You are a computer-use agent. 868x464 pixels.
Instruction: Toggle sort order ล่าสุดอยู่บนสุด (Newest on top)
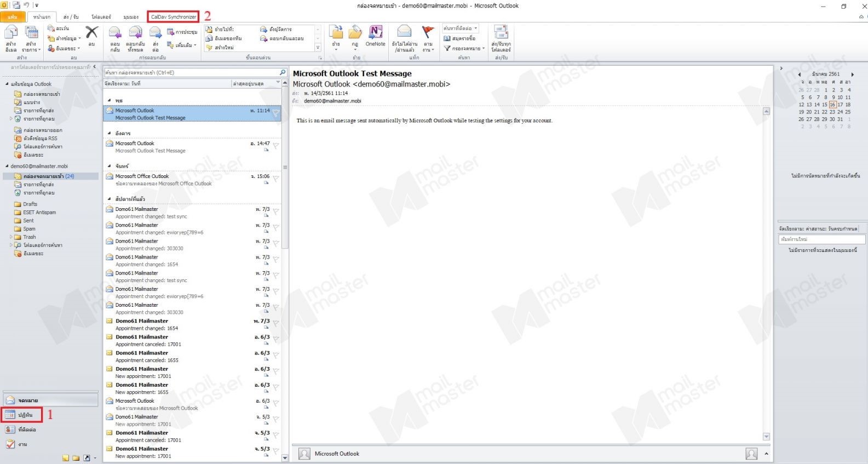256,83
